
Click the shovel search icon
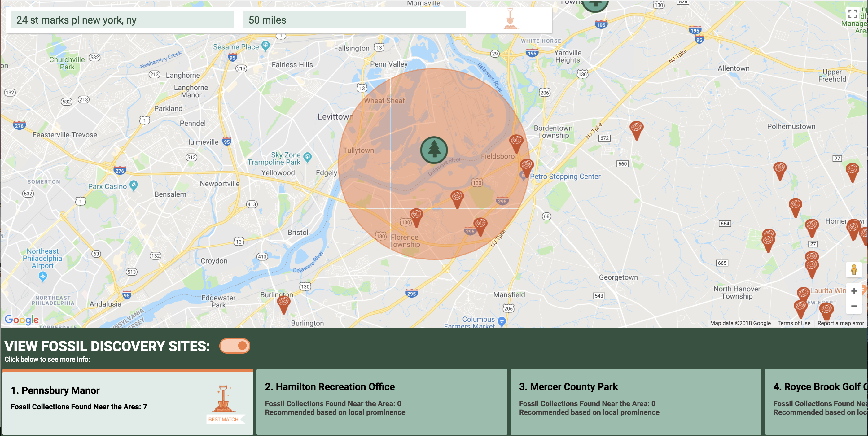coord(510,20)
